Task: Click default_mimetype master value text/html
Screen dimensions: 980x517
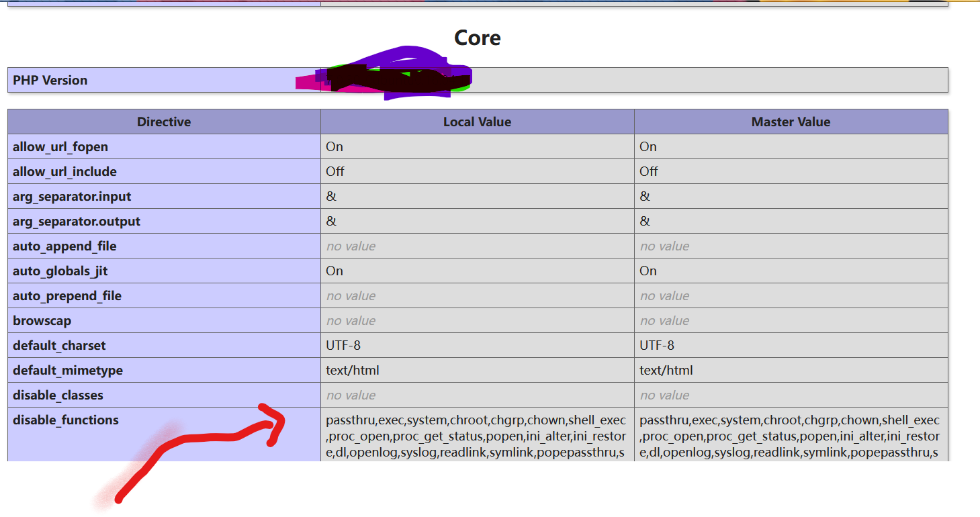Action: coord(666,370)
